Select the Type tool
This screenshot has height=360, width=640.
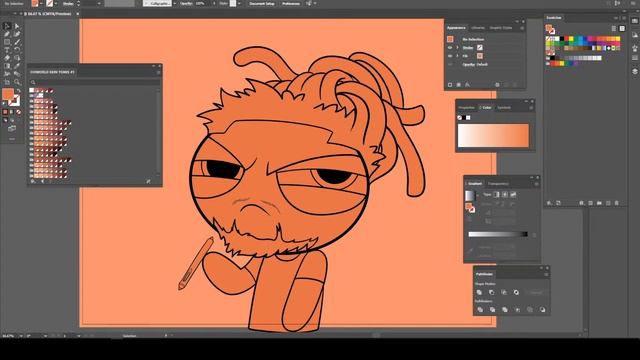7,50
